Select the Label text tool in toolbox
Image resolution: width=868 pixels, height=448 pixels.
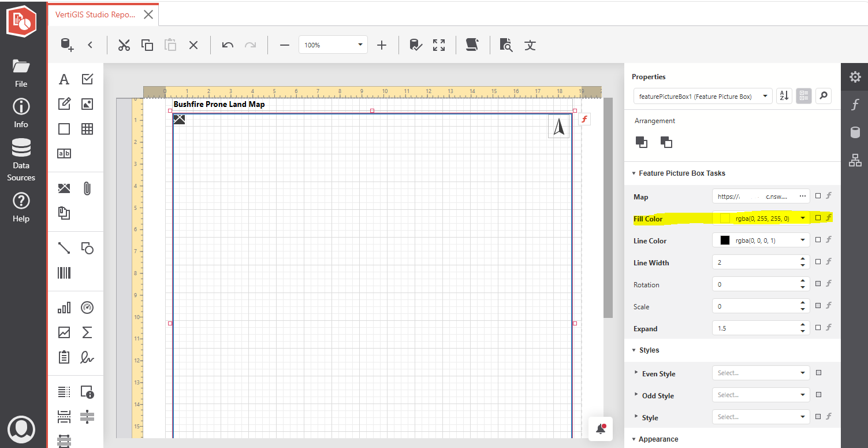[64, 79]
